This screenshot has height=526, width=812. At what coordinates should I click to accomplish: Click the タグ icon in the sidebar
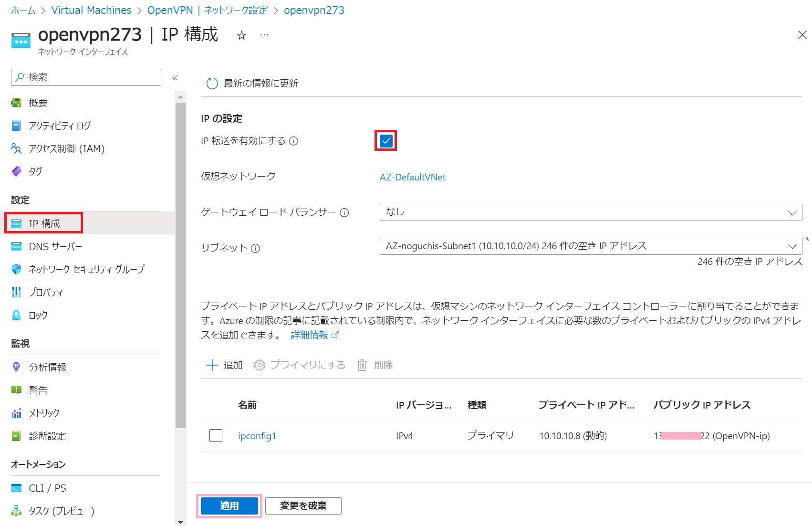[16, 171]
